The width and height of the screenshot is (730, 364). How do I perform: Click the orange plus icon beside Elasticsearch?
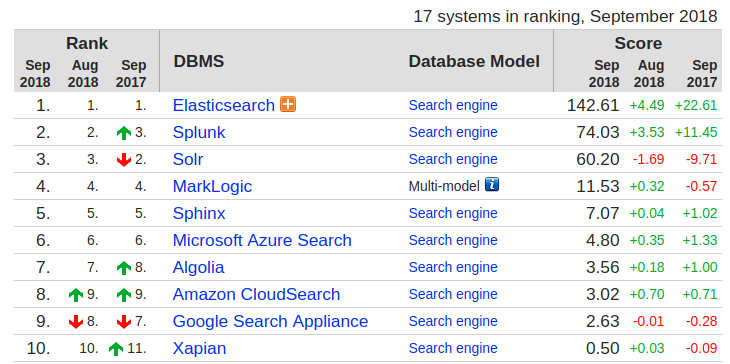pos(288,104)
